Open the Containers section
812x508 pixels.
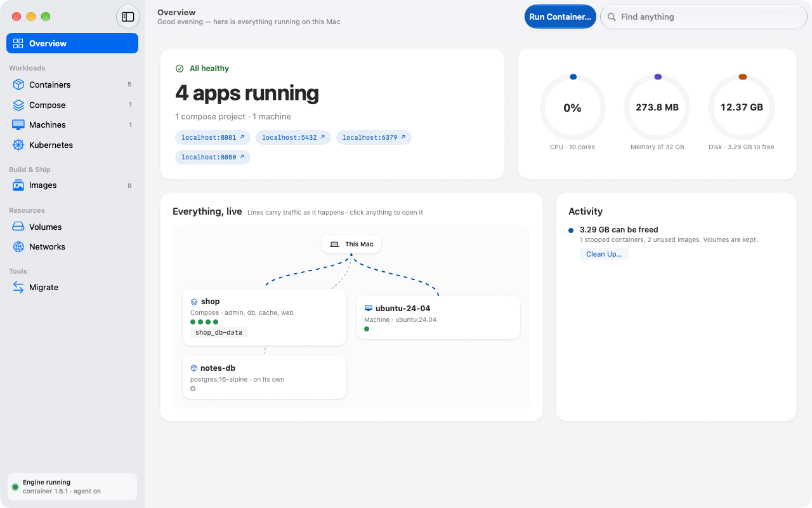click(x=72, y=84)
